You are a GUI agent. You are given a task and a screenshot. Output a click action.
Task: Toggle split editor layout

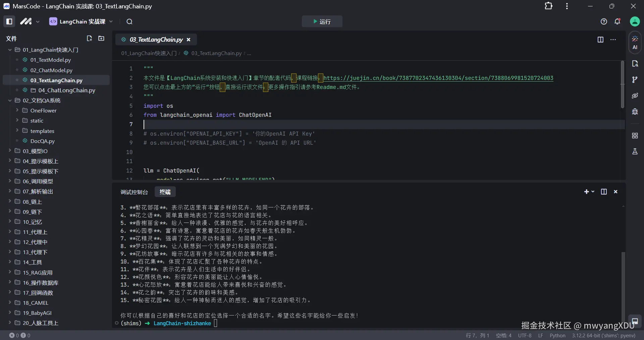[x=600, y=40]
